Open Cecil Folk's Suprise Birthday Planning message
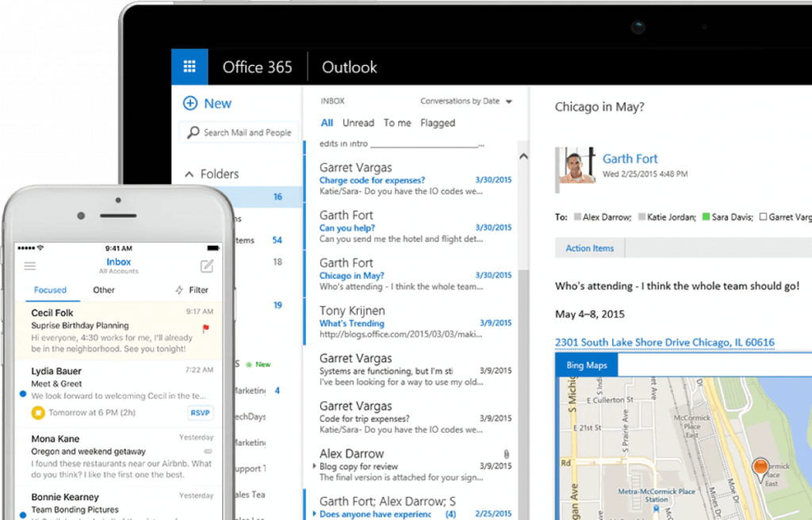The height and width of the screenshot is (520, 812). pos(119,331)
